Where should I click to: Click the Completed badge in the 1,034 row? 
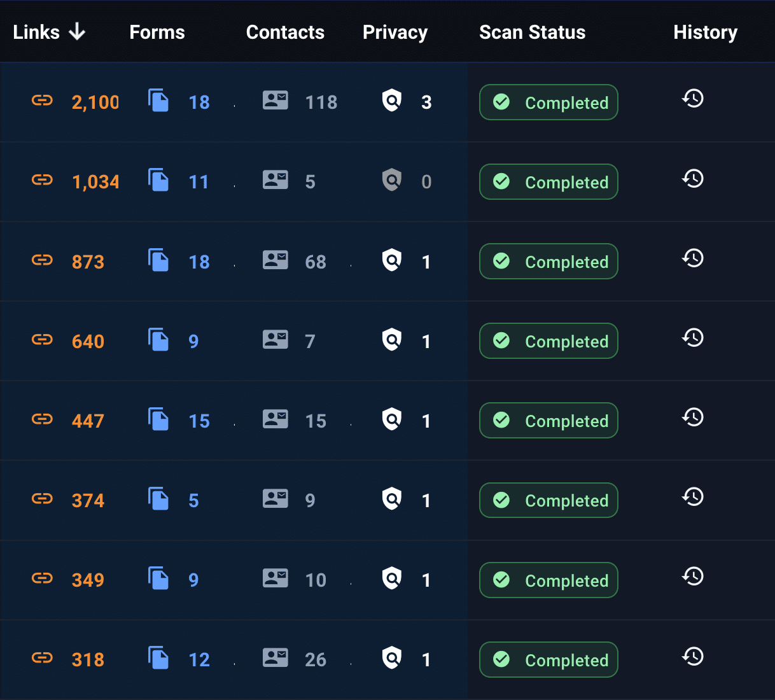548,182
